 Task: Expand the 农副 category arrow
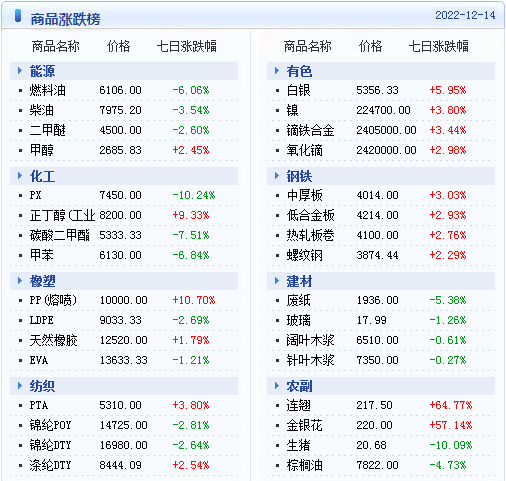(277, 386)
